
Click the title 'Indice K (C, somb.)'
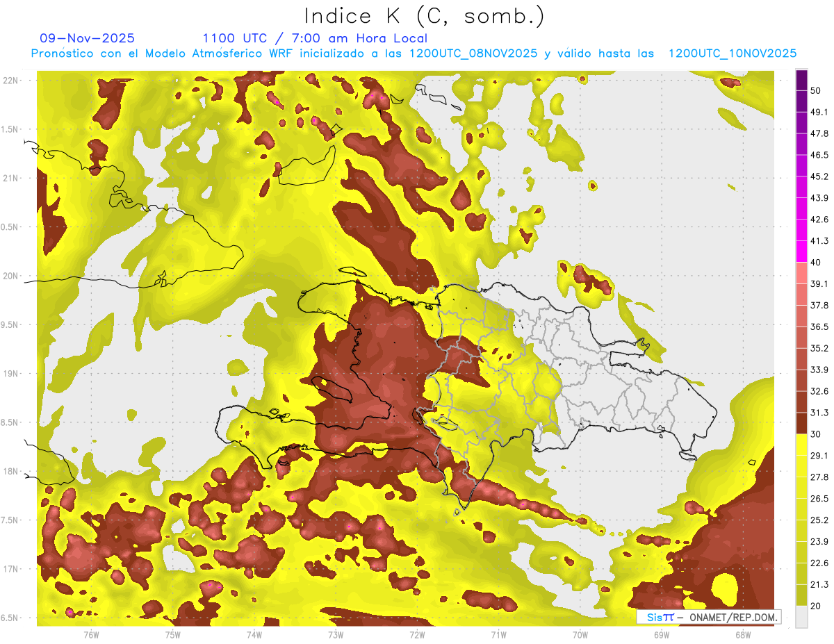coord(425,15)
